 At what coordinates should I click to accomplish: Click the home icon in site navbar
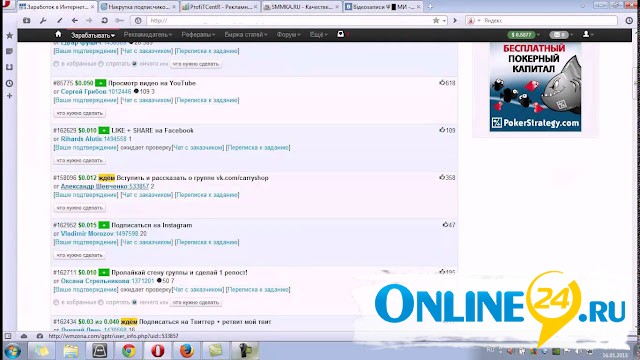click(58, 34)
